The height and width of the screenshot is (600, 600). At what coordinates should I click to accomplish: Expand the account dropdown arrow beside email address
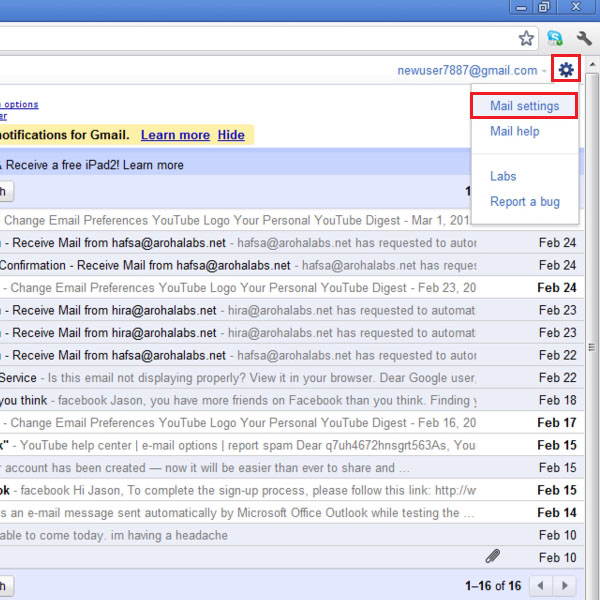point(543,70)
